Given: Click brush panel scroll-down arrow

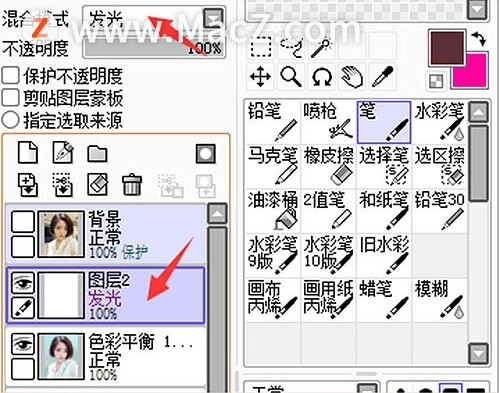Looking at the screenshot, I should pos(478,354).
